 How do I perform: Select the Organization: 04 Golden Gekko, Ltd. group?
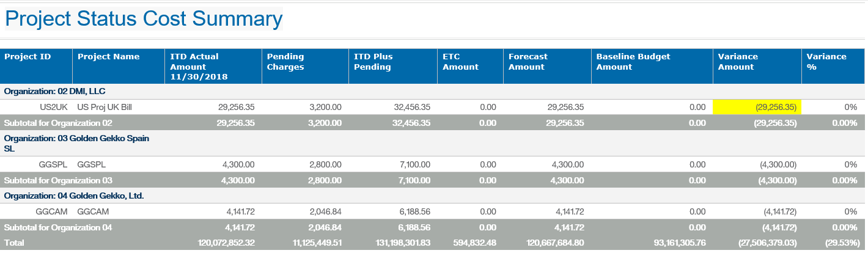point(74,196)
